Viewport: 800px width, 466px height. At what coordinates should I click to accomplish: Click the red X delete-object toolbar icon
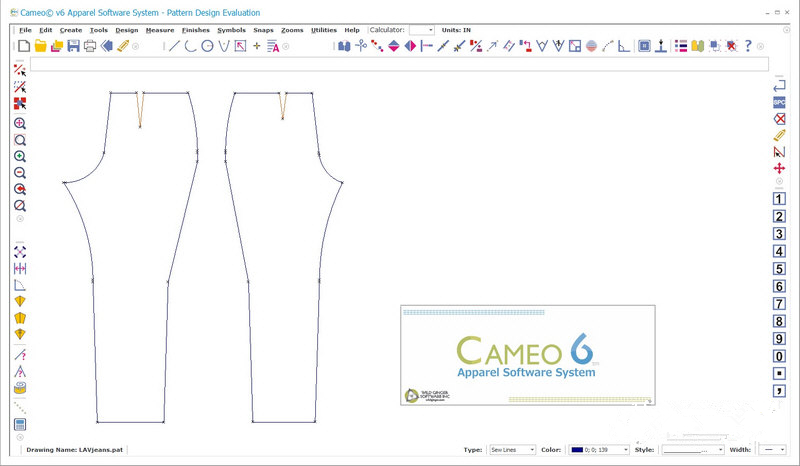pos(732,46)
